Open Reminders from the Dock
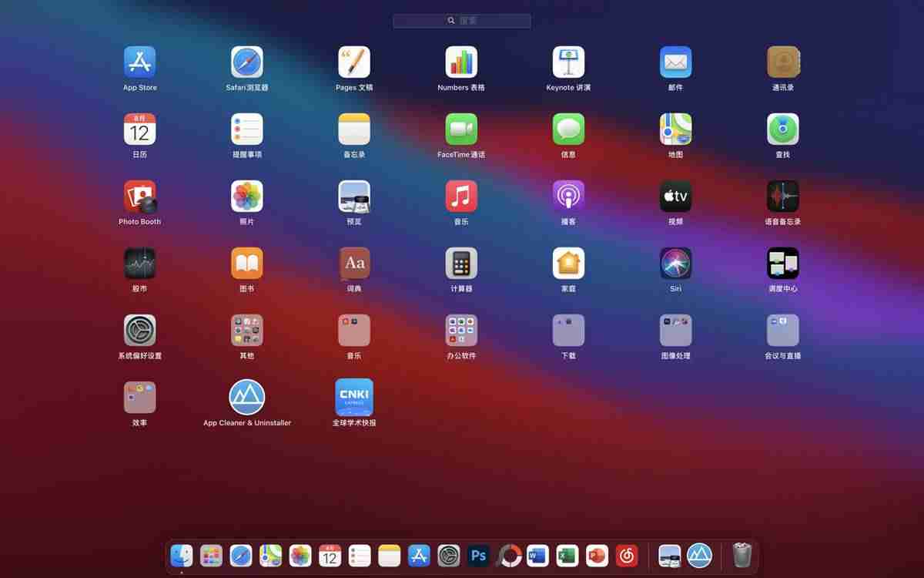Viewport: 924px width, 578px height. 360,556
